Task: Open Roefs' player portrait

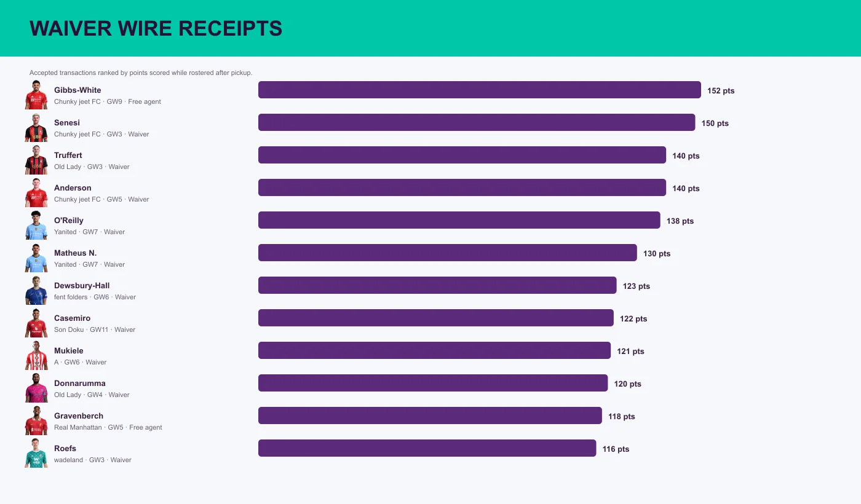Action: (36, 453)
